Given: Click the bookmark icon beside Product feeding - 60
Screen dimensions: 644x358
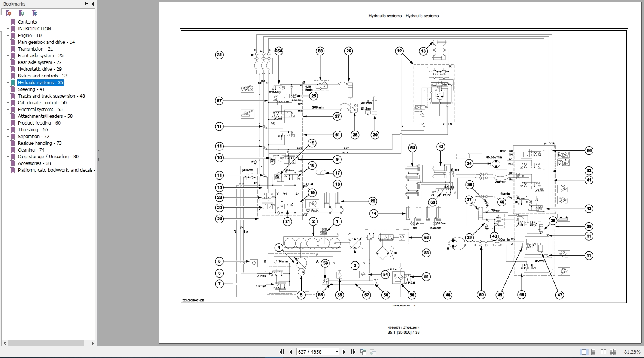Looking at the screenshot, I should (13, 123).
